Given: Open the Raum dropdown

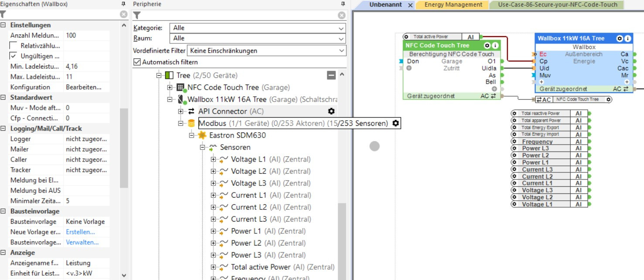Looking at the screenshot, I should (258, 38).
